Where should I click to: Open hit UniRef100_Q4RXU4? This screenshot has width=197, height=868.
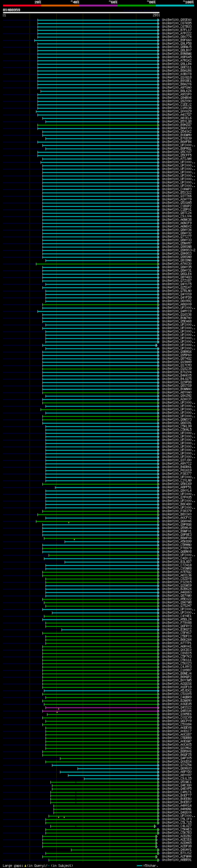(x=177, y=711)
